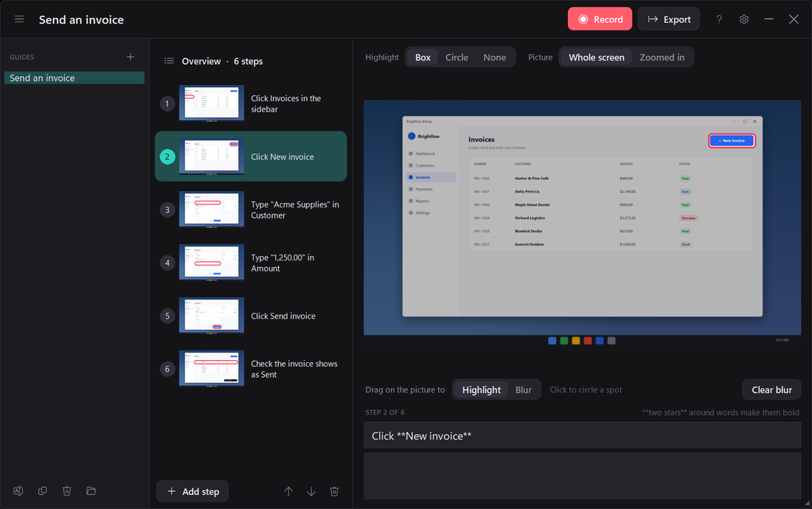
Task: Open the hamburger menu
Action: tap(19, 19)
